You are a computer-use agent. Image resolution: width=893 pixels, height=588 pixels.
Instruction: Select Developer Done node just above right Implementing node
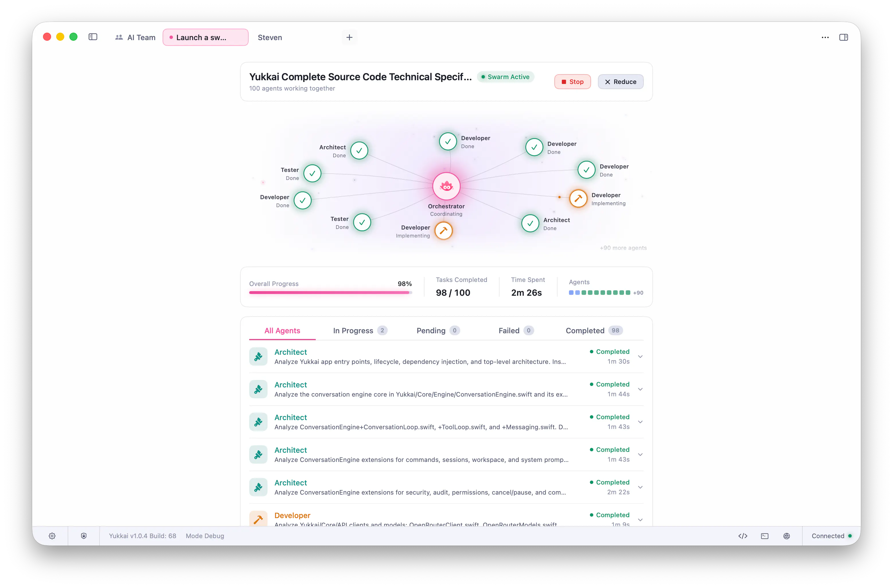(586, 170)
